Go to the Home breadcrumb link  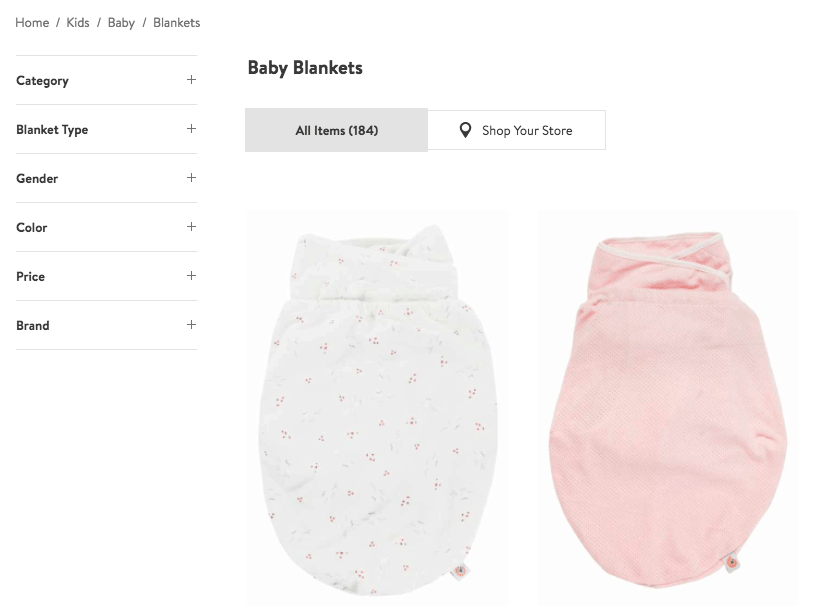click(32, 23)
